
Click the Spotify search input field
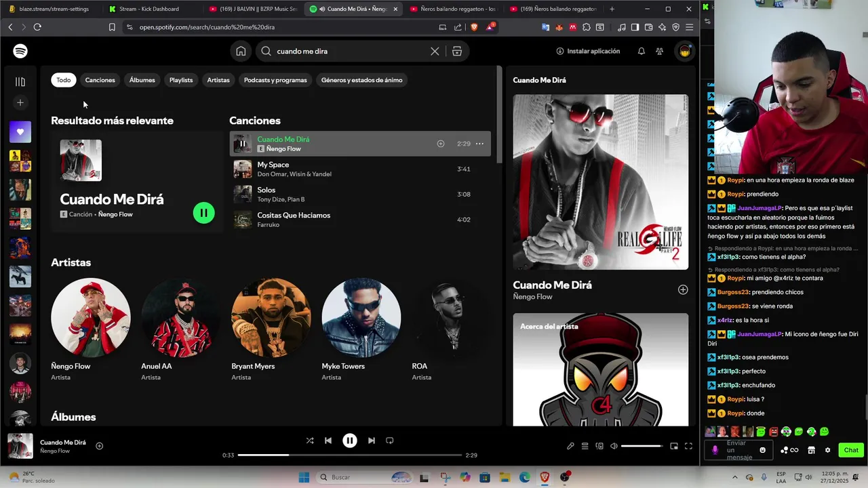pos(349,51)
